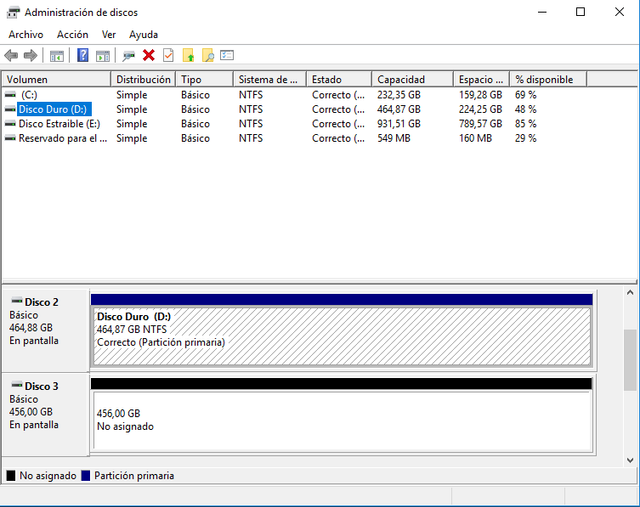Minimize the Administración de discos window

click(x=542, y=12)
